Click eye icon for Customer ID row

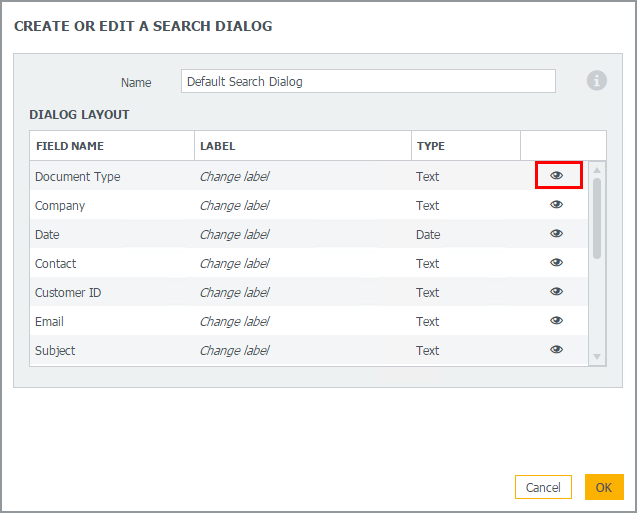tap(557, 292)
